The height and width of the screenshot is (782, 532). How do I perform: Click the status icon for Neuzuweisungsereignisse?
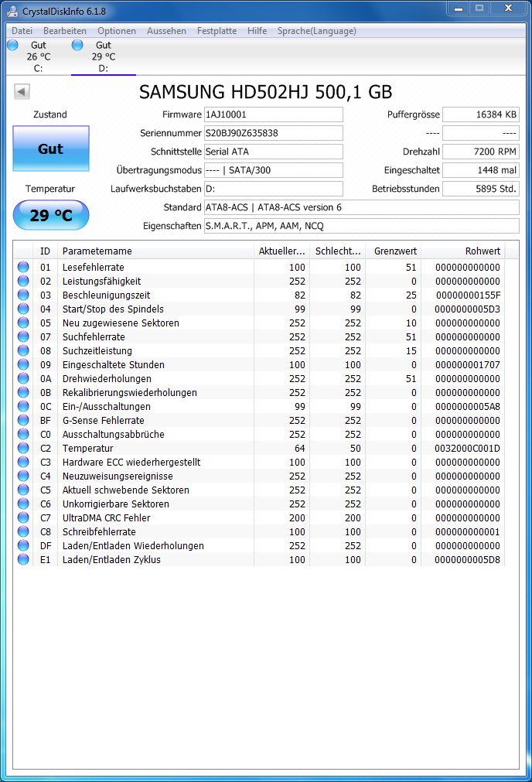[x=23, y=476]
